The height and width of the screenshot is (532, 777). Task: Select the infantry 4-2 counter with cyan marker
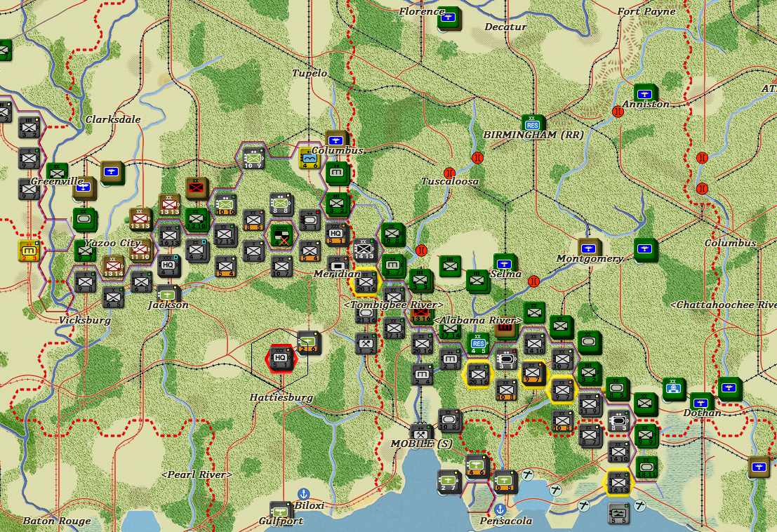[197, 250]
